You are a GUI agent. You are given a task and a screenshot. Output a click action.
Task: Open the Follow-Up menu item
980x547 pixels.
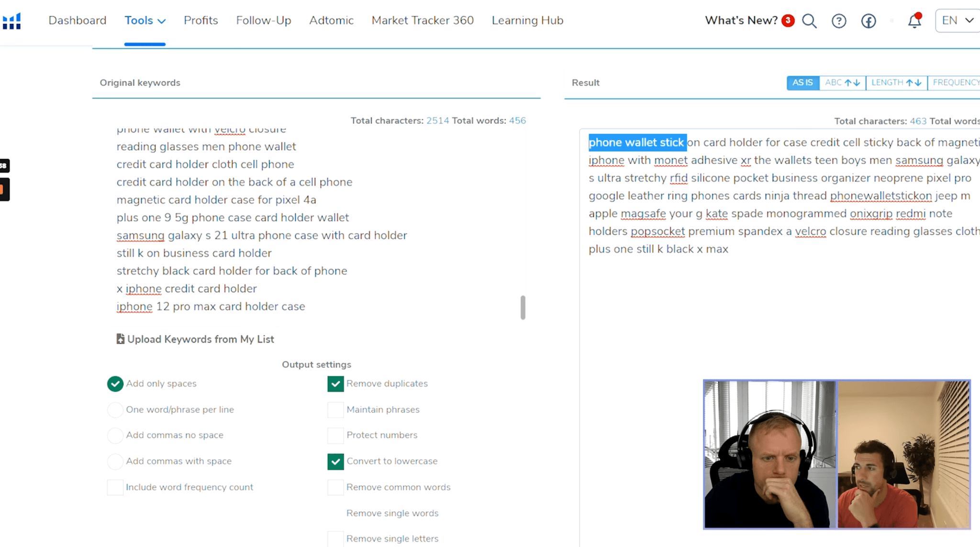[x=264, y=21]
